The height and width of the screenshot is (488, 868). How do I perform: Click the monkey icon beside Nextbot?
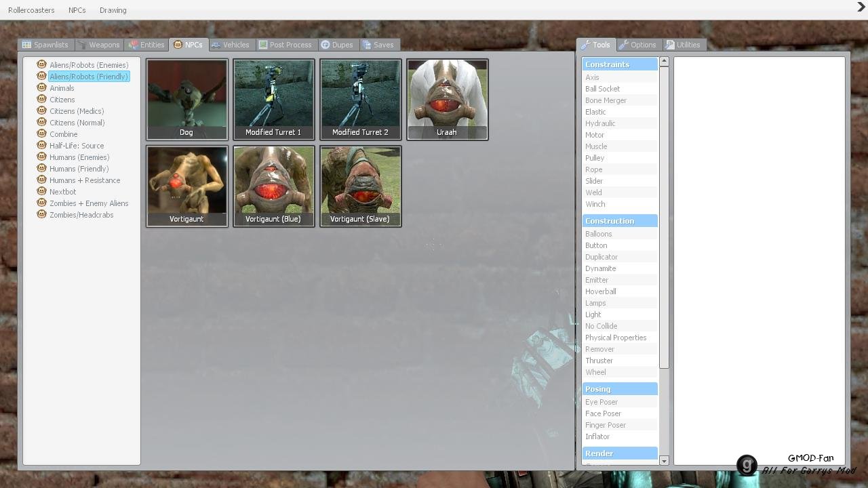[x=41, y=191]
